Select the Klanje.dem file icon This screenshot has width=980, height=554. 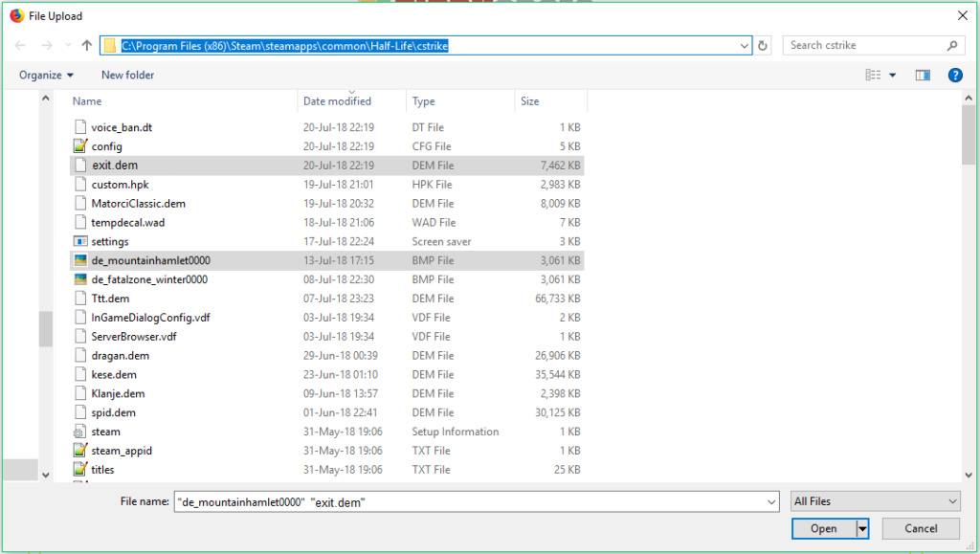(80, 393)
